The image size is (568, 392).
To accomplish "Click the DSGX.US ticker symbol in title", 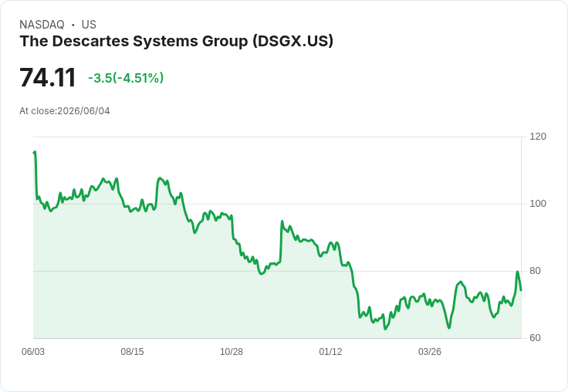I will click(292, 42).
